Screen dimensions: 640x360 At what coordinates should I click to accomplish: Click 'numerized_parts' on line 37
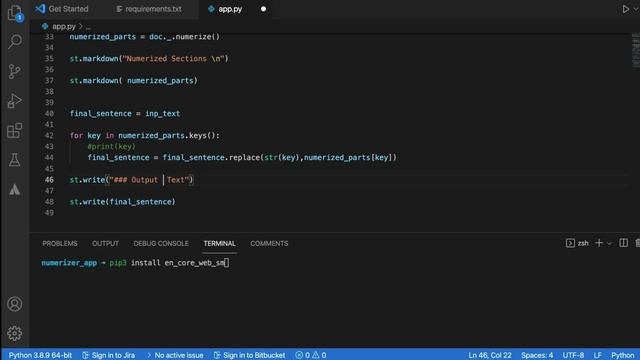160,81
